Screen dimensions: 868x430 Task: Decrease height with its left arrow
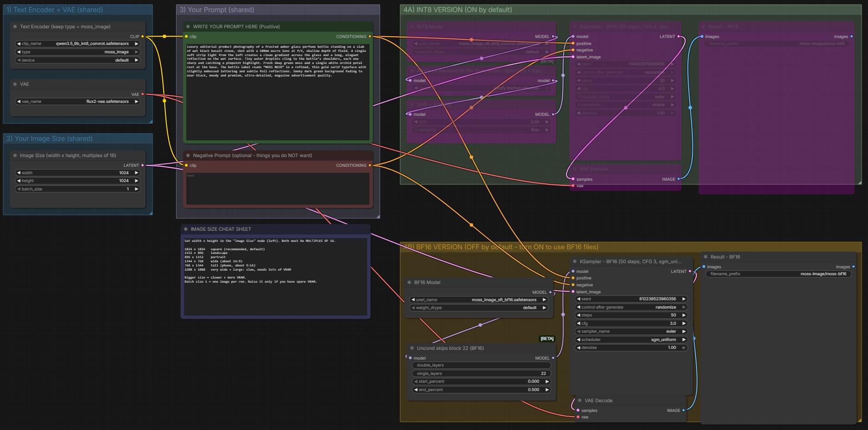click(19, 181)
